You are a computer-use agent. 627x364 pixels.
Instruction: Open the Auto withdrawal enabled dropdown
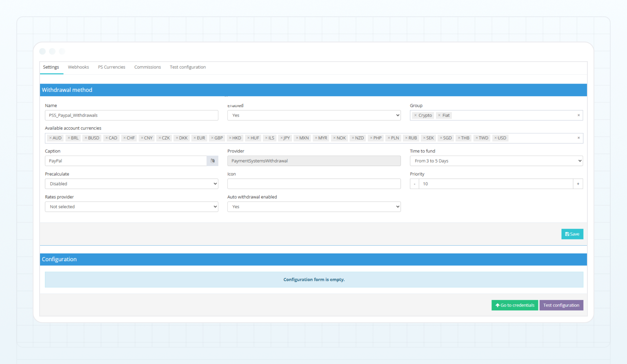pyautogui.click(x=314, y=206)
